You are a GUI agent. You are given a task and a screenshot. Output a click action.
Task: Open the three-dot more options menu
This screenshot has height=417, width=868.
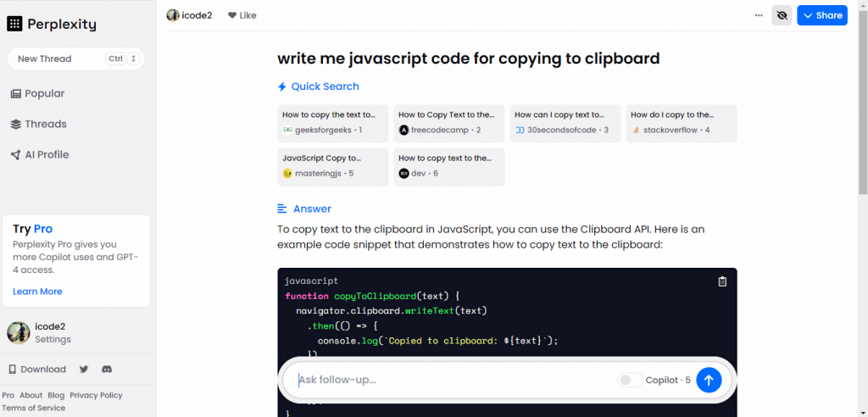759,15
